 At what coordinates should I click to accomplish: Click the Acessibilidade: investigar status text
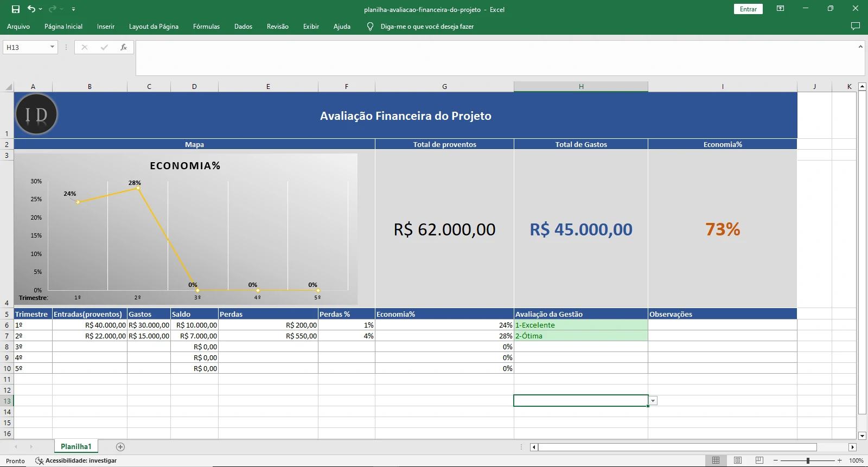click(x=81, y=460)
